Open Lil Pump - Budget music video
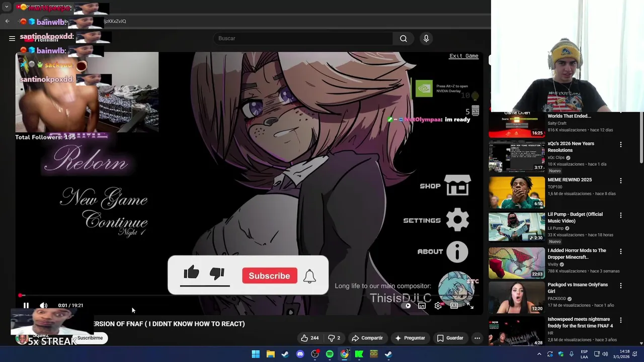The image size is (644, 362). [x=575, y=218]
